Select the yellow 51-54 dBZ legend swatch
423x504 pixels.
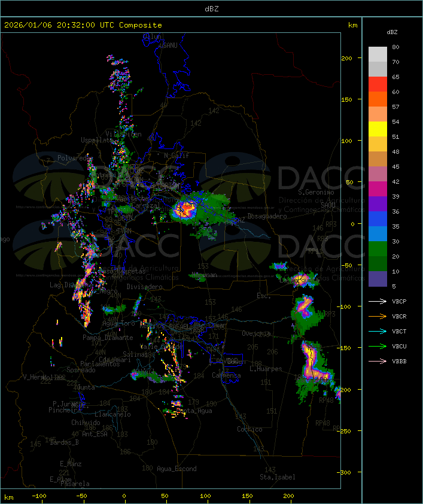[378, 129]
